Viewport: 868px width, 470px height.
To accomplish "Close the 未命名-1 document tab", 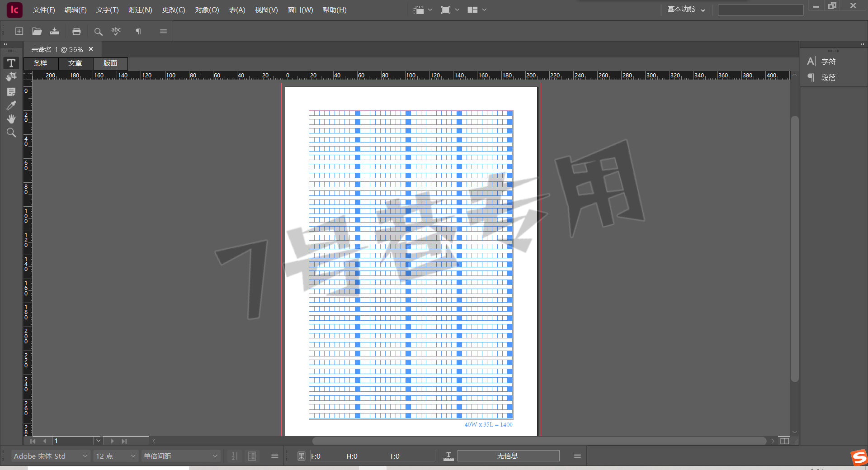I will [x=91, y=49].
